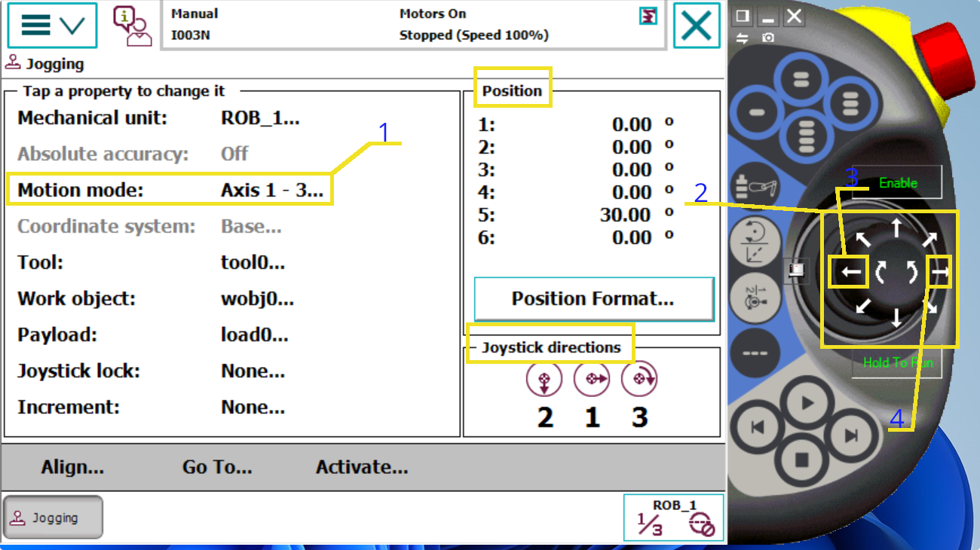Open the operator window icon
Image resolution: width=980 pixels, height=550 pixels.
[x=132, y=26]
